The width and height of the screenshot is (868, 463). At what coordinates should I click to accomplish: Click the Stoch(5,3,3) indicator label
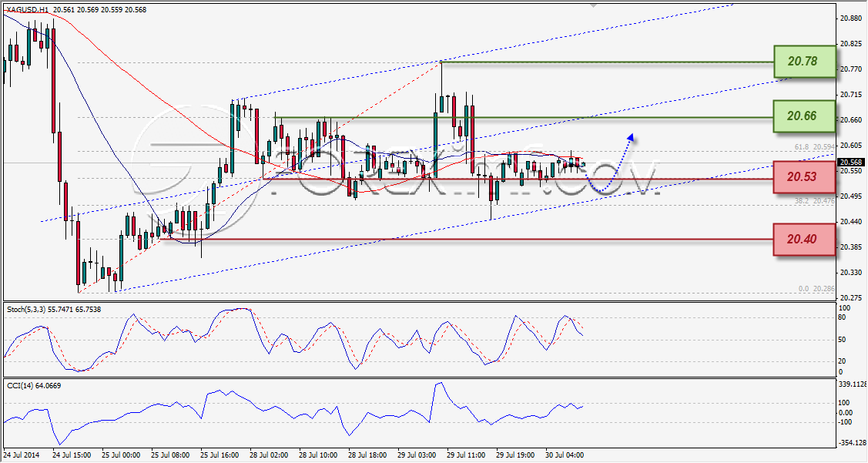[54, 310]
